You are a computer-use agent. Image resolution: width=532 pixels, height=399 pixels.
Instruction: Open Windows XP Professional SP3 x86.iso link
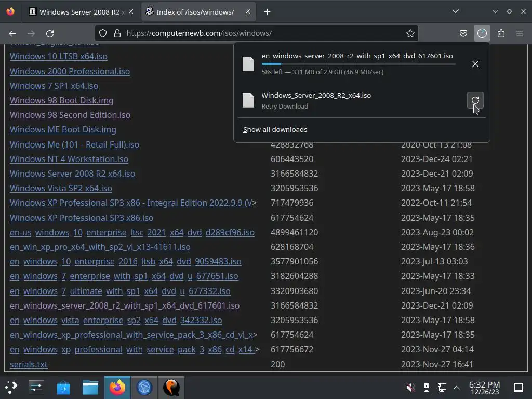click(82, 218)
